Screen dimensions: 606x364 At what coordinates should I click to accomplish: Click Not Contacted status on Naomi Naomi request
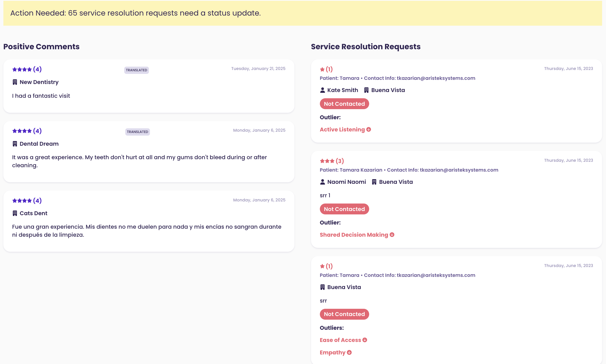click(x=344, y=209)
